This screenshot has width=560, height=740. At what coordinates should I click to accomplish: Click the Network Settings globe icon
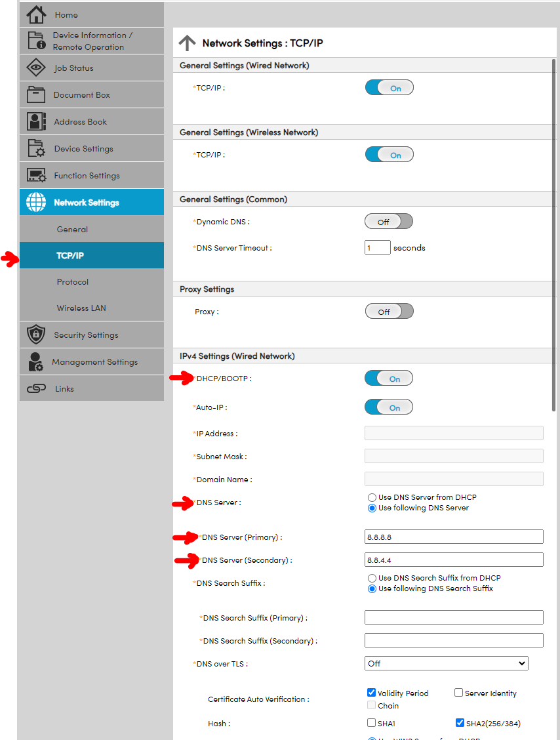36,202
